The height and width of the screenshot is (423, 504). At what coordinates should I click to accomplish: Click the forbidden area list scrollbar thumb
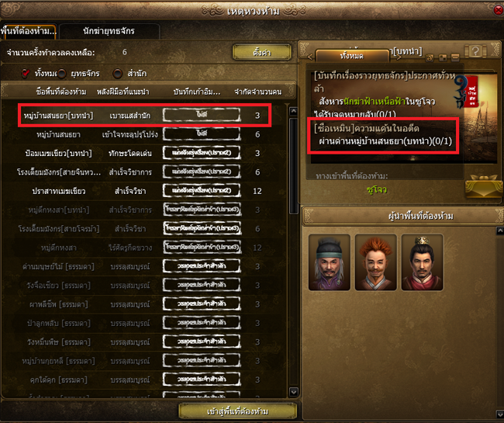click(293, 166)
